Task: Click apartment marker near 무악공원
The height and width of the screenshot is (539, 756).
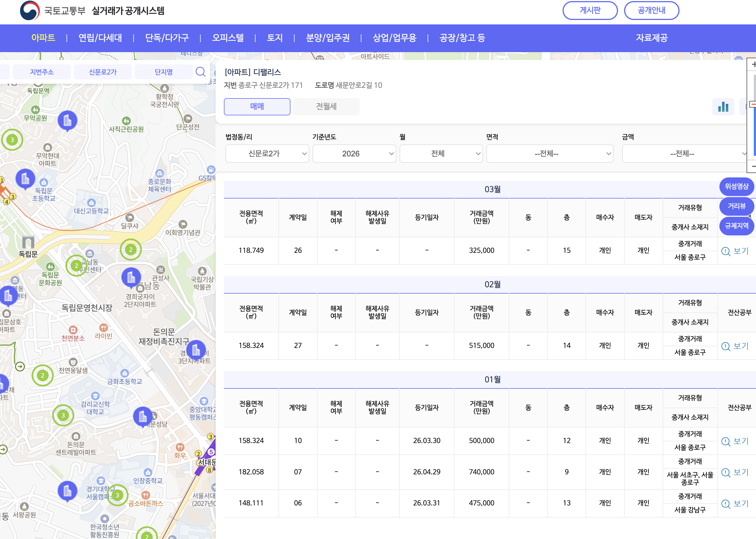Action: coord(67,121)
